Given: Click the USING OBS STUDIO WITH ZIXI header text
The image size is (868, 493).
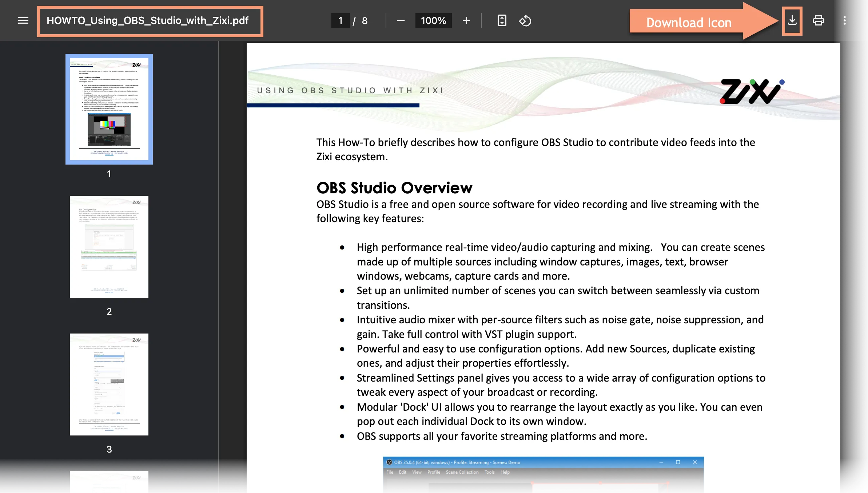Looking at the screenshot, I should point(350,90).
